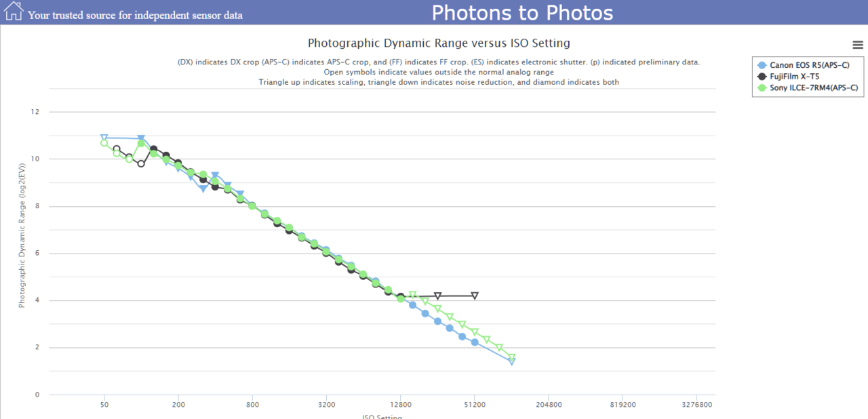
Task: Click the blue Canon legend marker dot
Action: 762,65
